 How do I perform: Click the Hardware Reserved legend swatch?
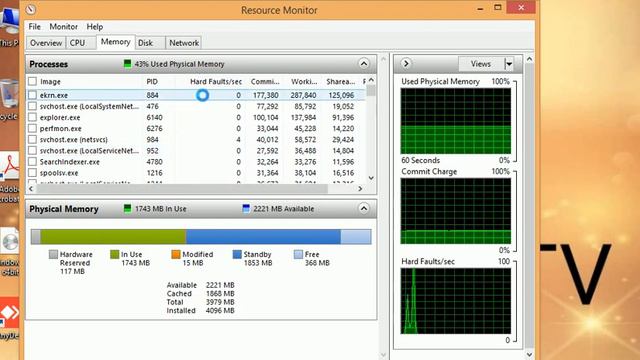[53, 254]
